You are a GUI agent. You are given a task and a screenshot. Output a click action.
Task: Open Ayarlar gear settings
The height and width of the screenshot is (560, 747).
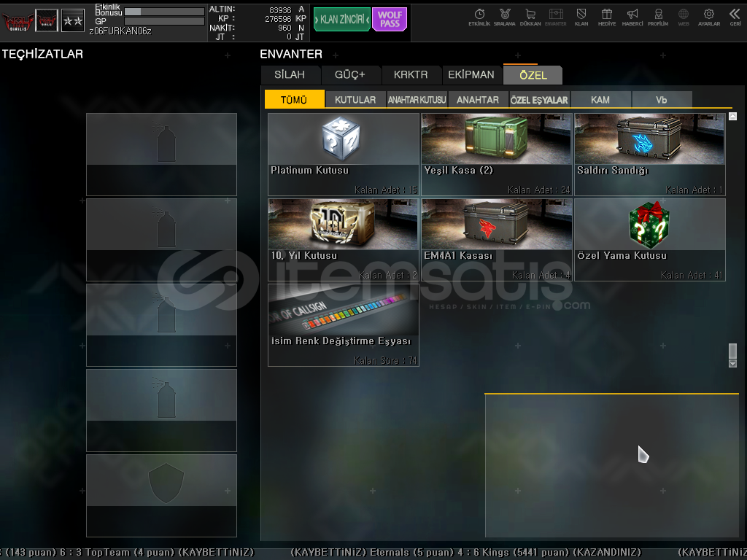709,16
